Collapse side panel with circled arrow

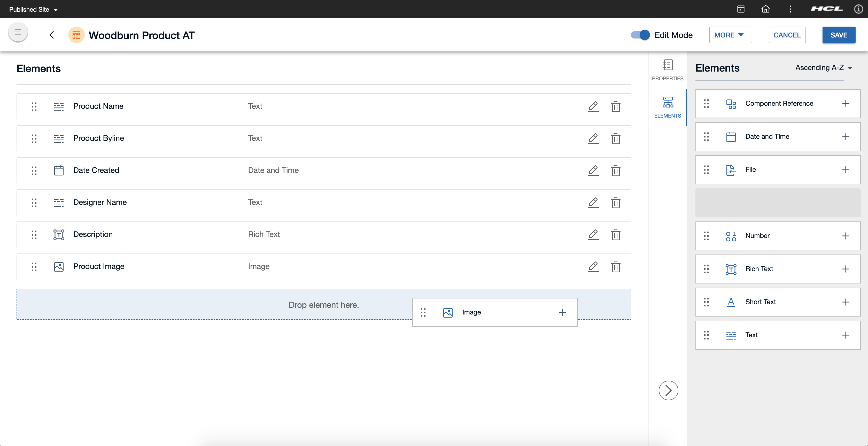tap(668, 390)
